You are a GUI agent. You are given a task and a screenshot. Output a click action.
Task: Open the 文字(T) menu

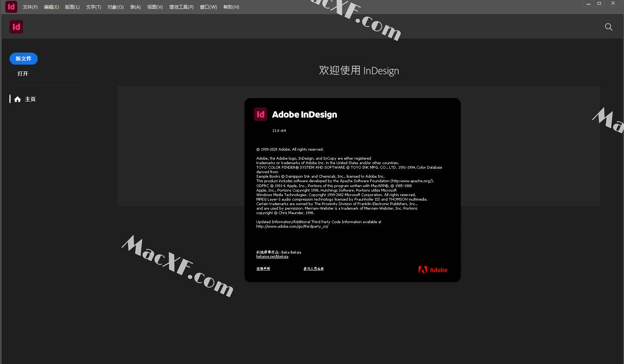pyautogui.click(x=93, y=7)
